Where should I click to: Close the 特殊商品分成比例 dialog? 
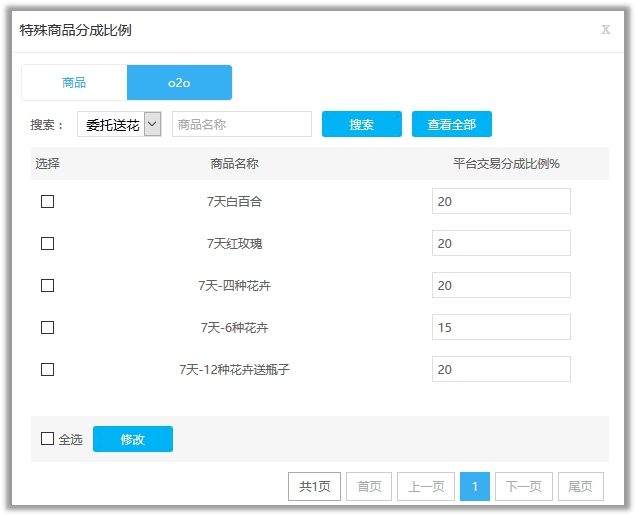tap(605, 30)
